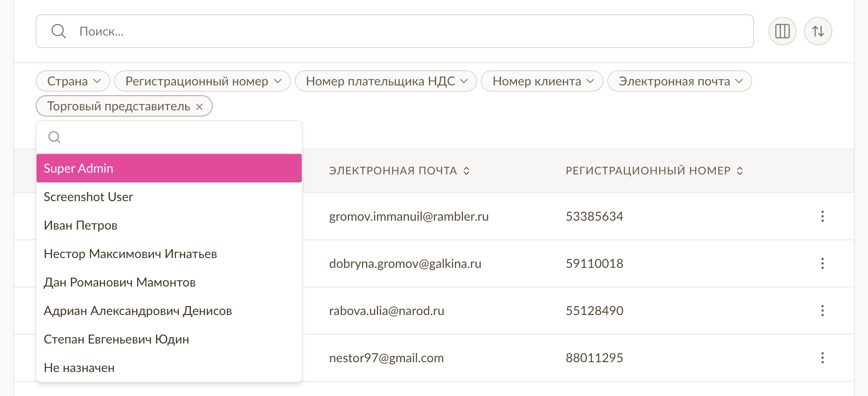Screen dimensions: 868x396
Task: Click email rabova.ulia@narod.ru
Action: 386,311
